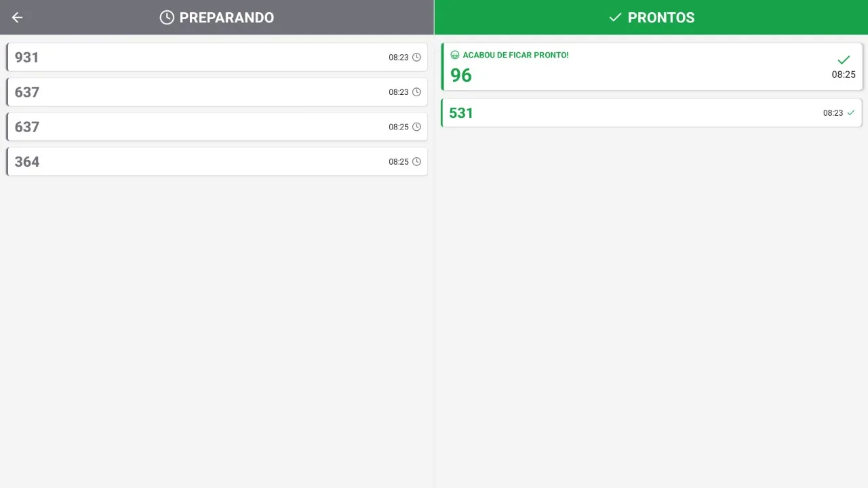Screen dimensions: 868x488
Task: Click the checkmark icon beside PRONTOS heading
Action: tap(615, 18)
